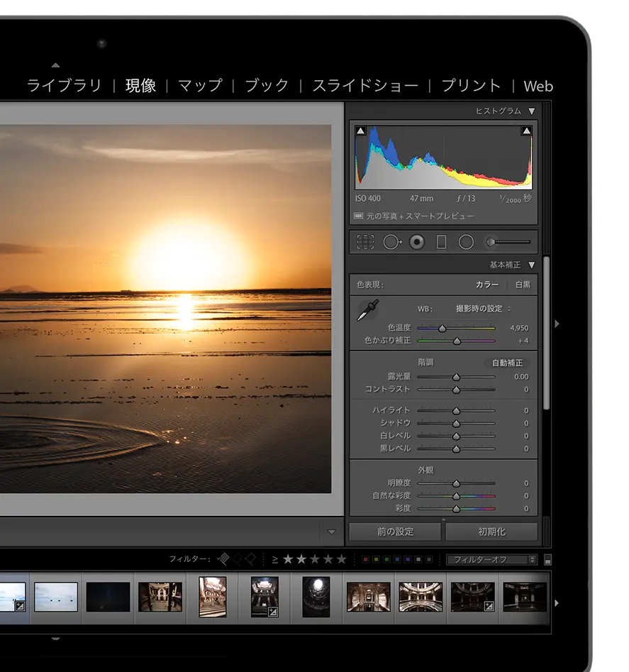
Task: Collapse the ヒストグラム panel triangle
Action: point(532,111)
